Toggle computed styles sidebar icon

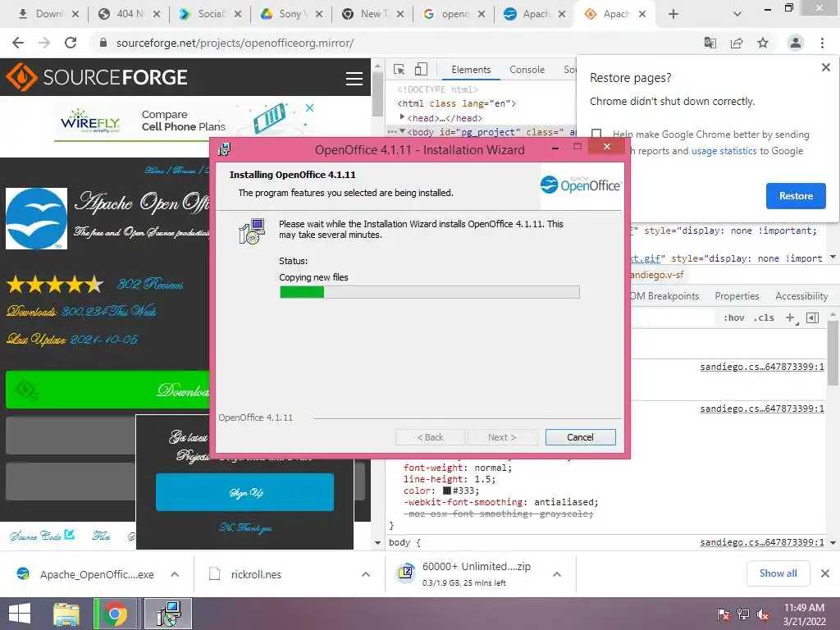pyautogui.click(x=812, y=317)
